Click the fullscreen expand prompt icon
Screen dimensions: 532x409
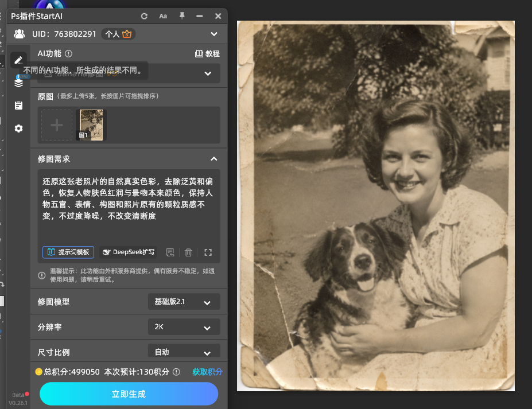pos(208,252)
